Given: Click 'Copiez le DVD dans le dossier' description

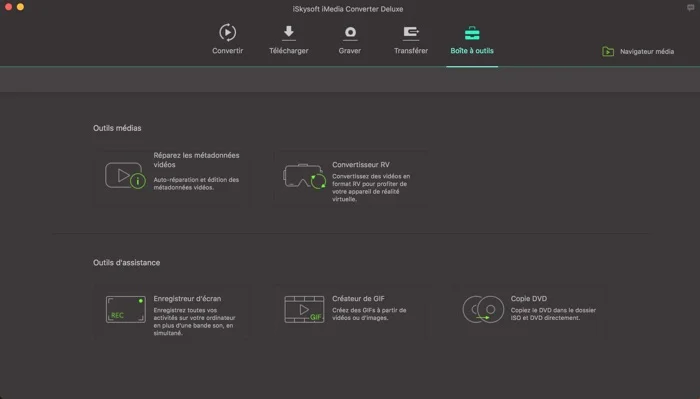Looking at the screenshot, I should pos(553,314).
